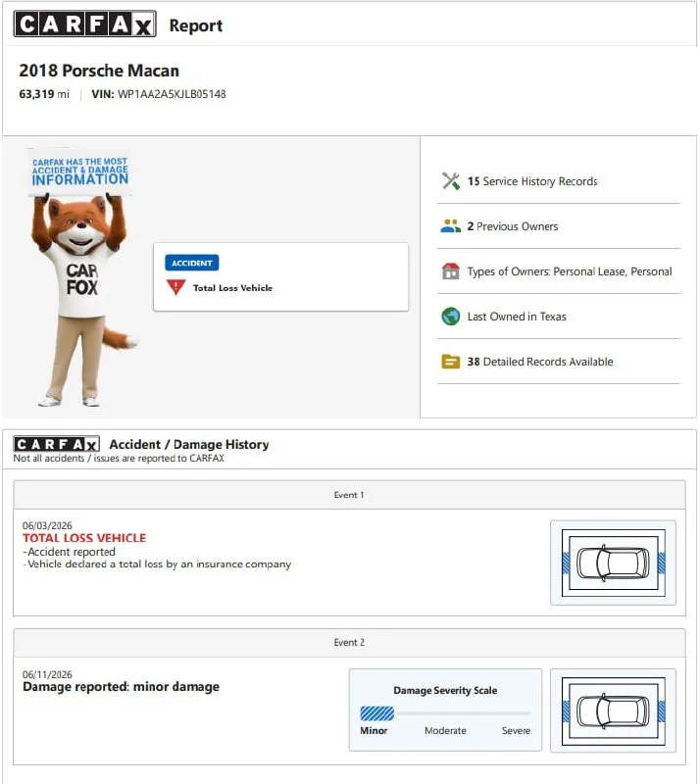Click the Event 1 header bar

click(349, 495)
